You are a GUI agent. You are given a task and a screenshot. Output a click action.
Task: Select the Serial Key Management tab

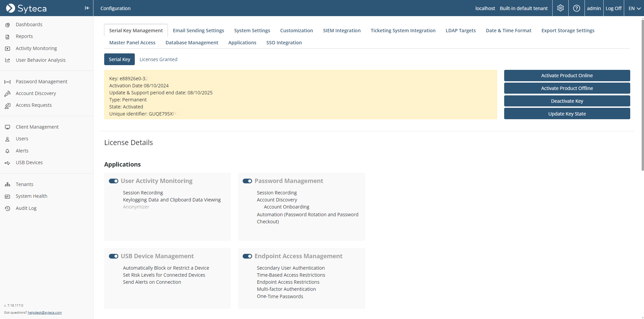(136, 31)
